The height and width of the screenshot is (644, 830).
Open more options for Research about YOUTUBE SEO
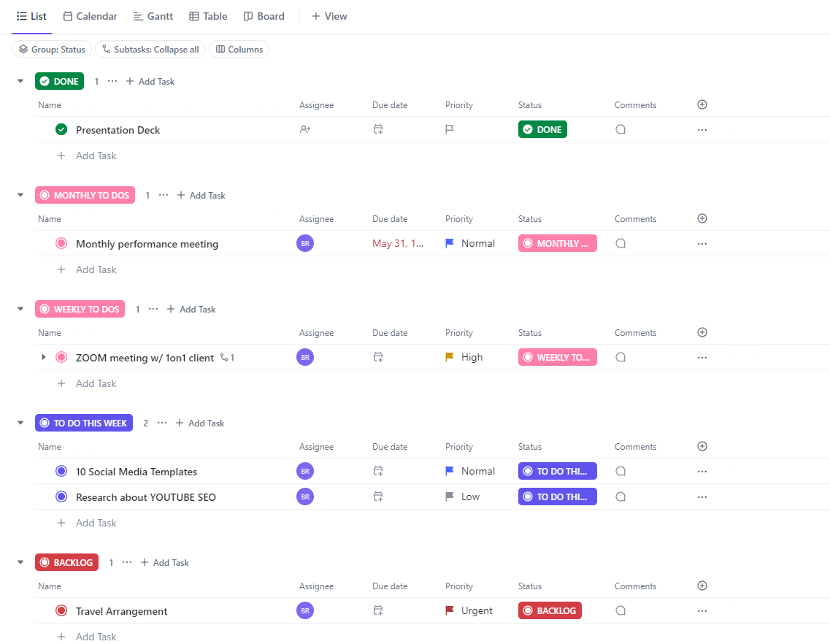(x=702, y=497)
